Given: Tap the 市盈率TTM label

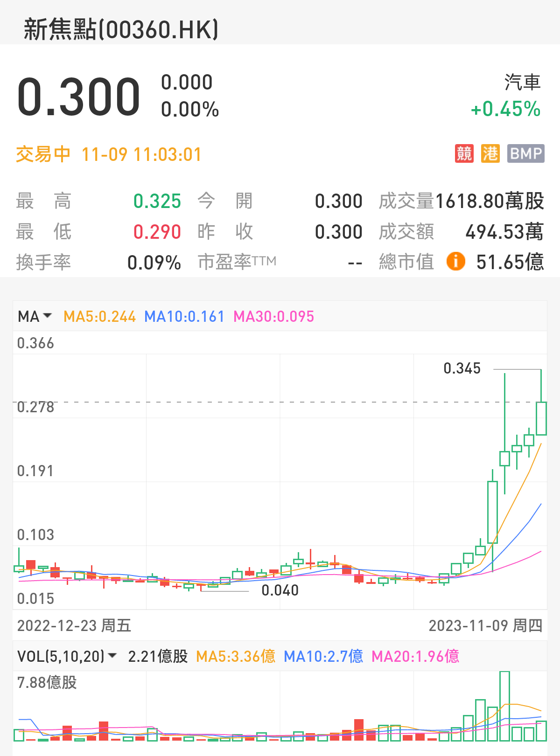Looking at the screenshot, I should click(237, 262).
